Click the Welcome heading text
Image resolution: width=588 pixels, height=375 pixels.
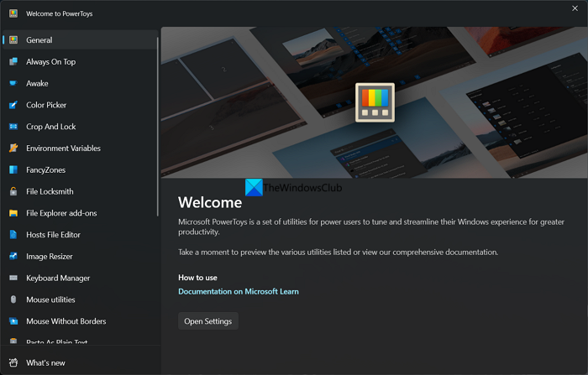[x=210, y=202]
